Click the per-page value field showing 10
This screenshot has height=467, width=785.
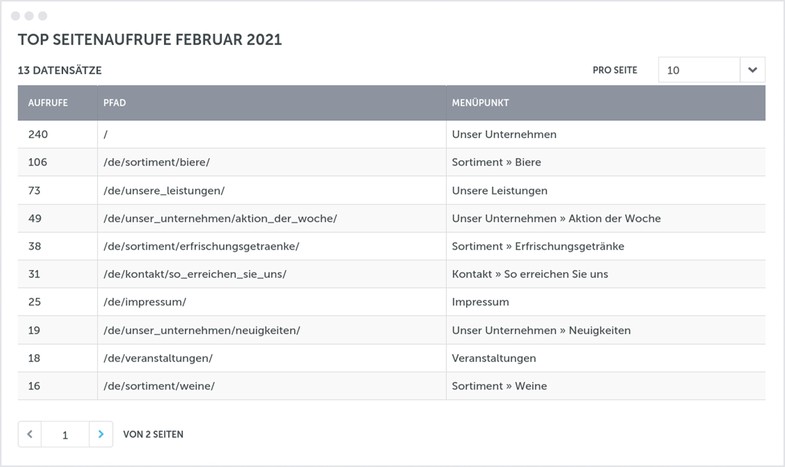coord(698,70)
